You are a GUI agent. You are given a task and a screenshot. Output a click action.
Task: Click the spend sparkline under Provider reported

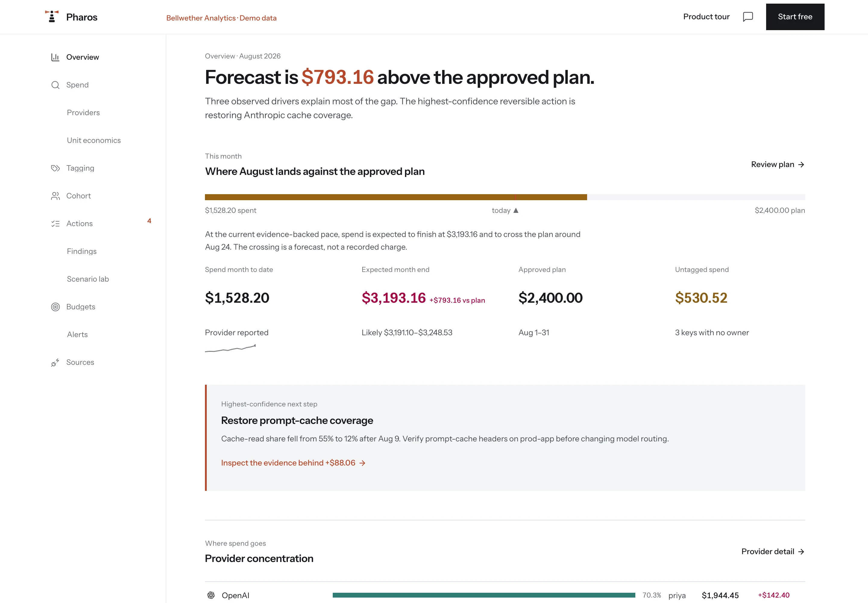(x=230, y=348)
